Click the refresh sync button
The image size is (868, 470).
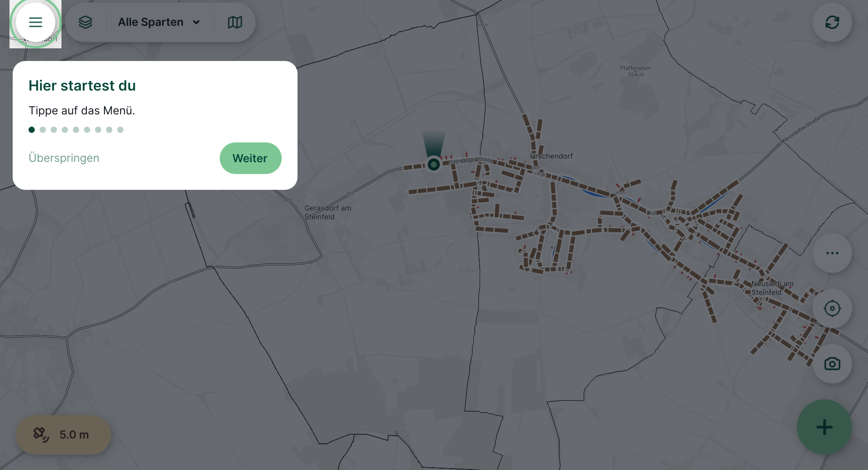(x=832, y=22)
